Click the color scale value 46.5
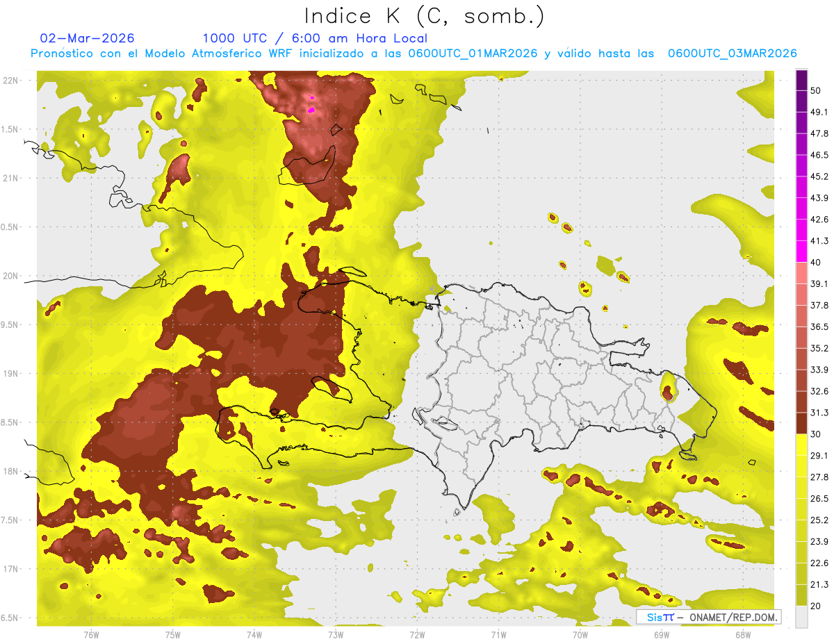Image resolution: width=834 pixels, height=644 pixels. (x=819, y=155)
